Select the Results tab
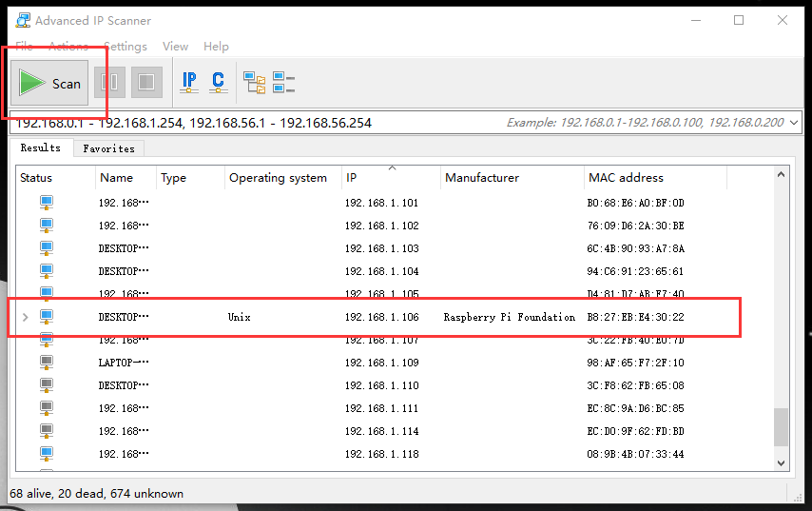This screenshot has height=511, width=812. [40, 147]
